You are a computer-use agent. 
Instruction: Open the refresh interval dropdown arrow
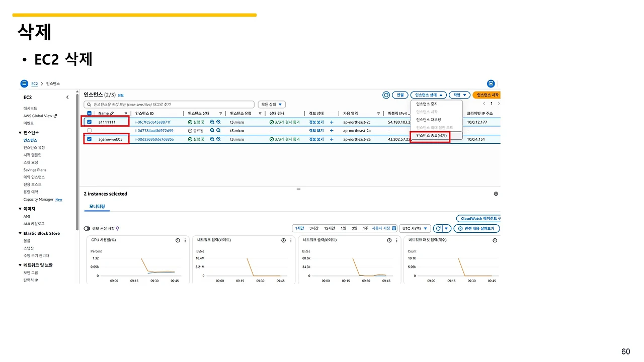446,228
